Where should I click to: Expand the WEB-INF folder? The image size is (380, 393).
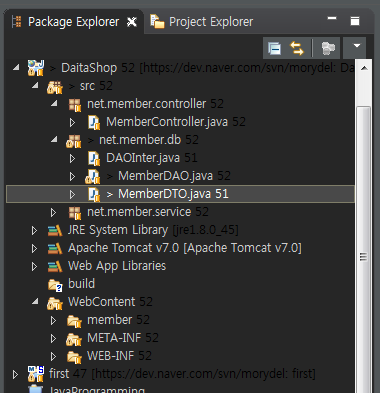[x=53, y=356]
